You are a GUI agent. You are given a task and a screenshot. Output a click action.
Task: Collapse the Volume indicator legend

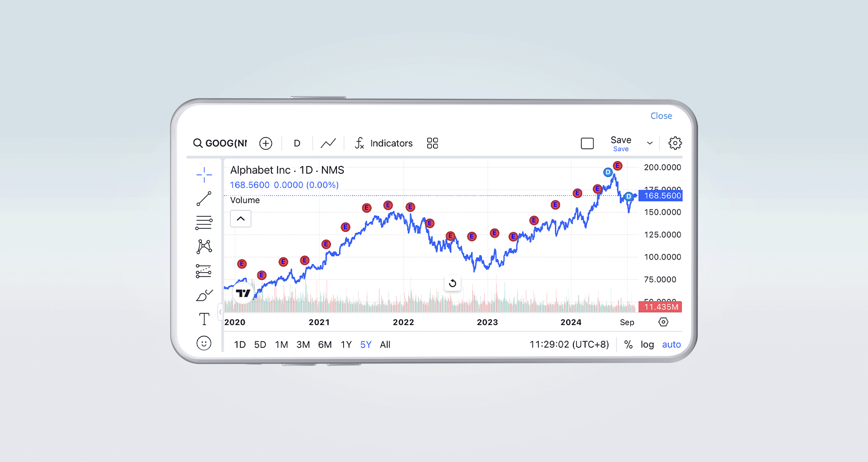point(241,219)
